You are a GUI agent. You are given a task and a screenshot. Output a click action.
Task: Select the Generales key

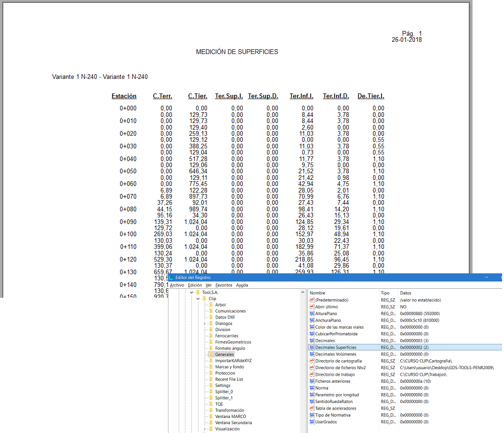pos(224,355)
